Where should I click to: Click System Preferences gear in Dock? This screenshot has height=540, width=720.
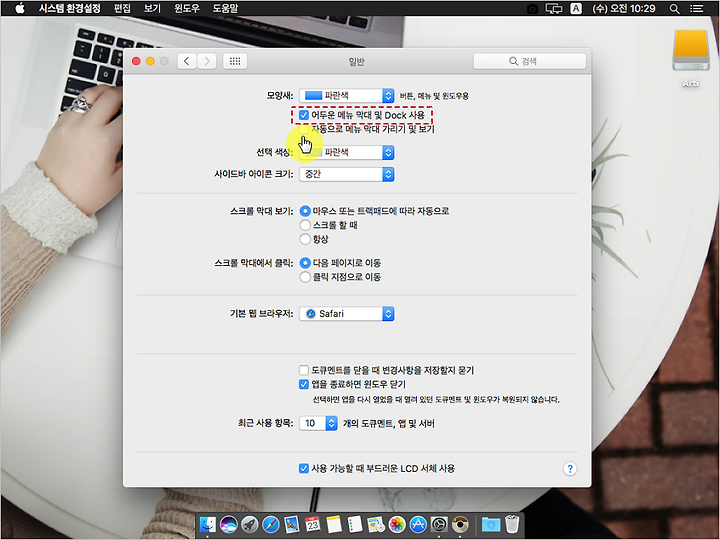coord(439,524)
